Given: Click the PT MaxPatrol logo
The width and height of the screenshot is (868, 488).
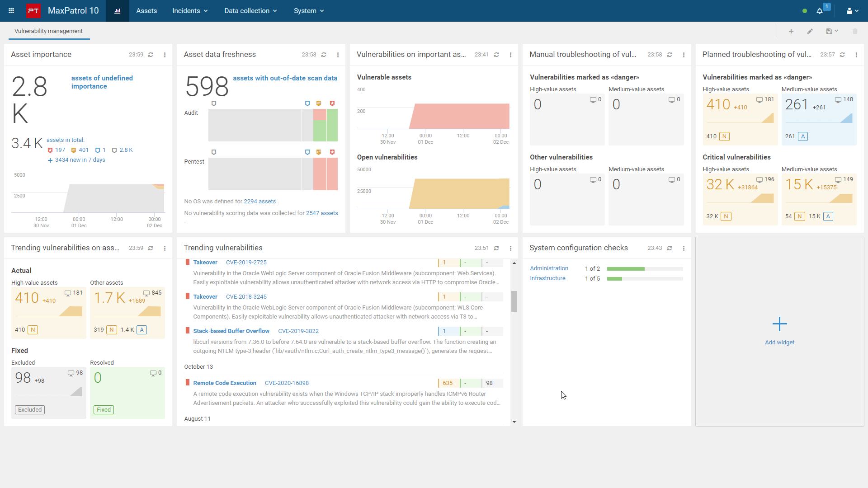Looking at the screenshot, I should pos(33,11).
